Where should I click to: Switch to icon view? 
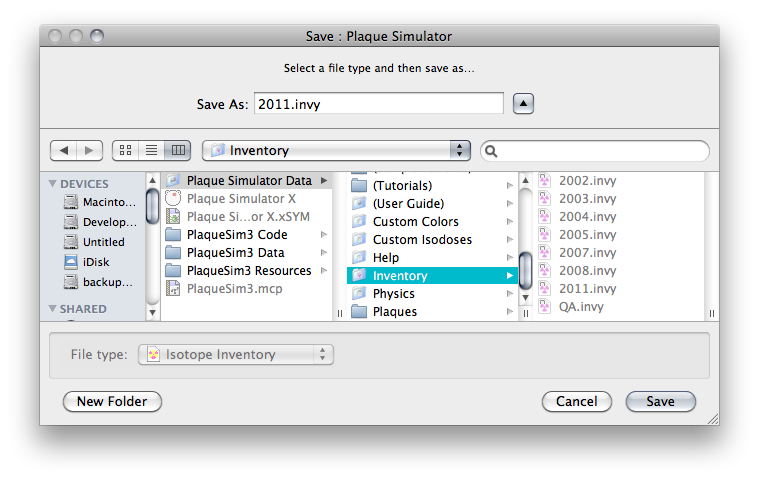pos(125,150)
